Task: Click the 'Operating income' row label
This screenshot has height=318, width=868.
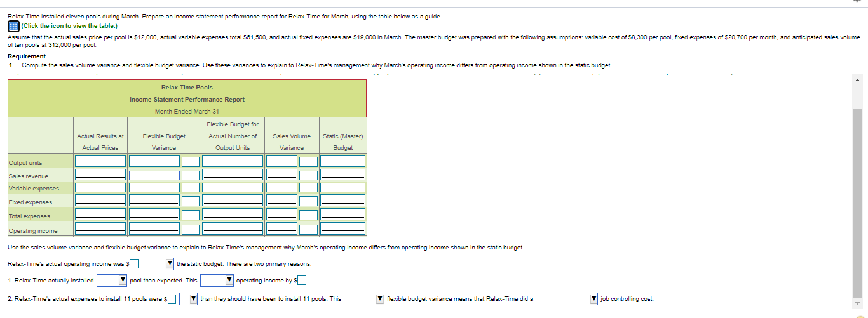Action: click(32, 231)
